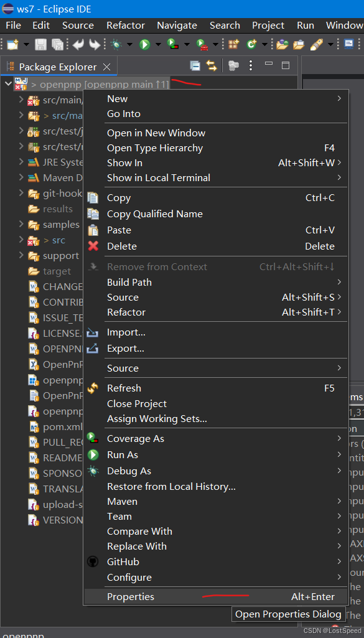Toggle Link with Editor in Package Explorer
The image size is (364, 638).
(x=212, y=65)
